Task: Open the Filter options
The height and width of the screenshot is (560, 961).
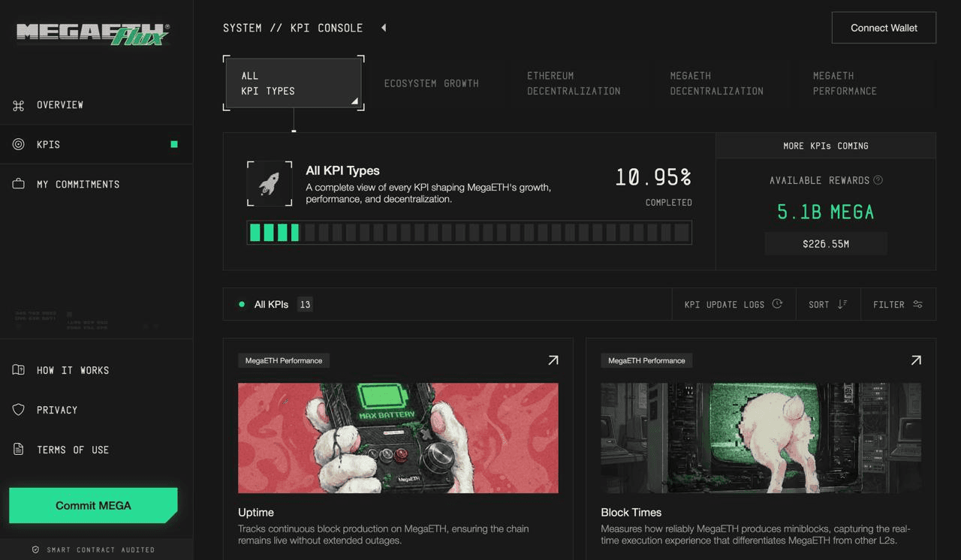Action: (x=898, y=304)
